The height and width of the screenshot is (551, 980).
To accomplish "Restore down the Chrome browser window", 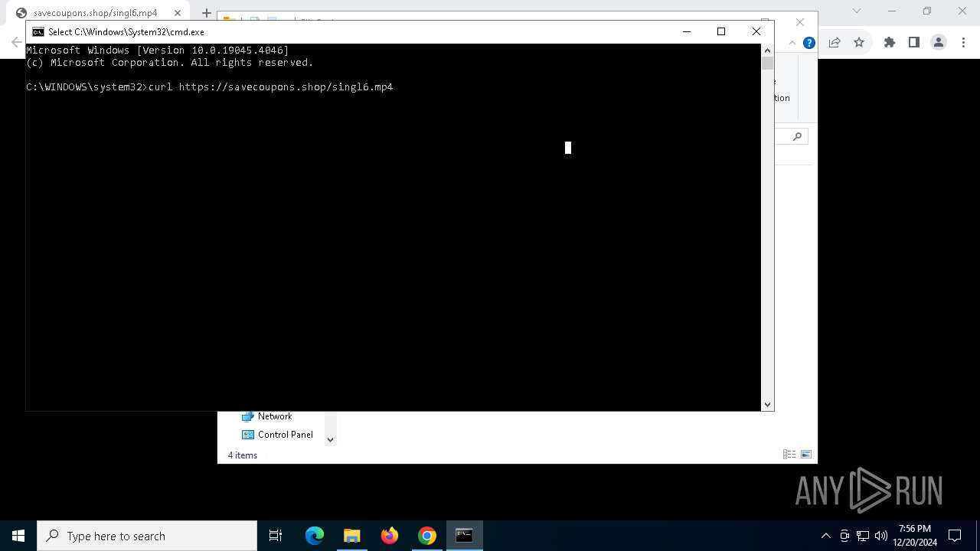I will [927, 11].
